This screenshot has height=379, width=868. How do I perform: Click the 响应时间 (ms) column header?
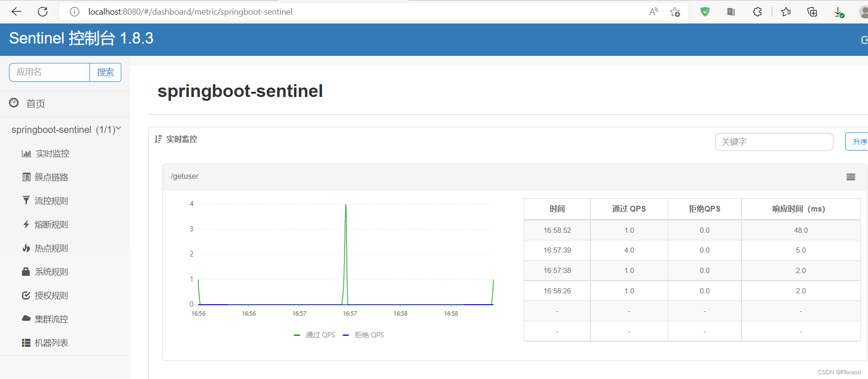point(801,209)
